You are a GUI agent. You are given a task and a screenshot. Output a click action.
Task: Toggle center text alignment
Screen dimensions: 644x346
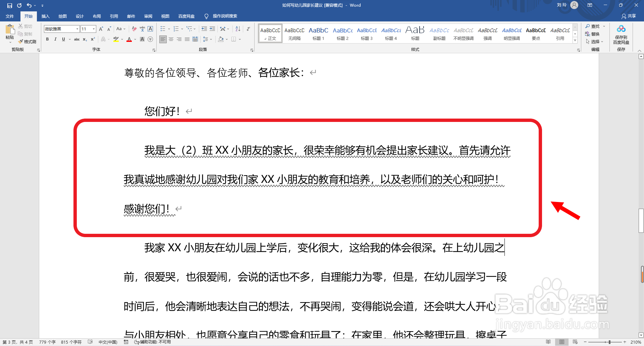(x=171, y=39)
